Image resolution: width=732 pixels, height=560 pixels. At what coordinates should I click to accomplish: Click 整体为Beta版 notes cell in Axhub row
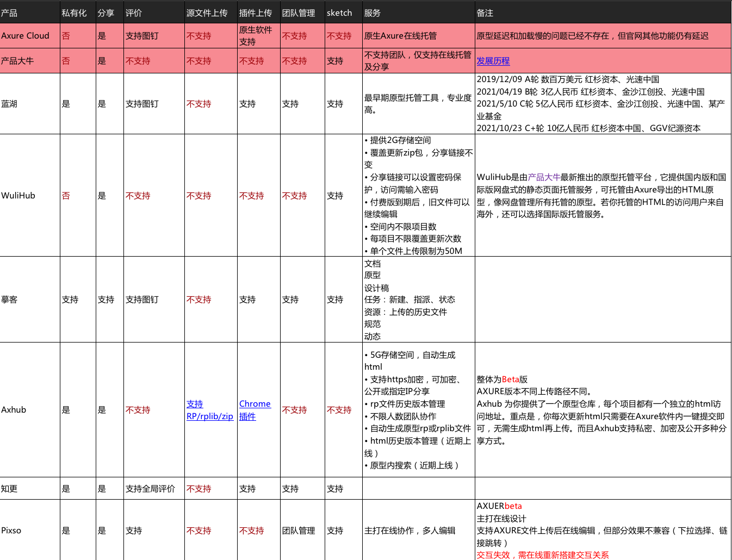point(603,410)
